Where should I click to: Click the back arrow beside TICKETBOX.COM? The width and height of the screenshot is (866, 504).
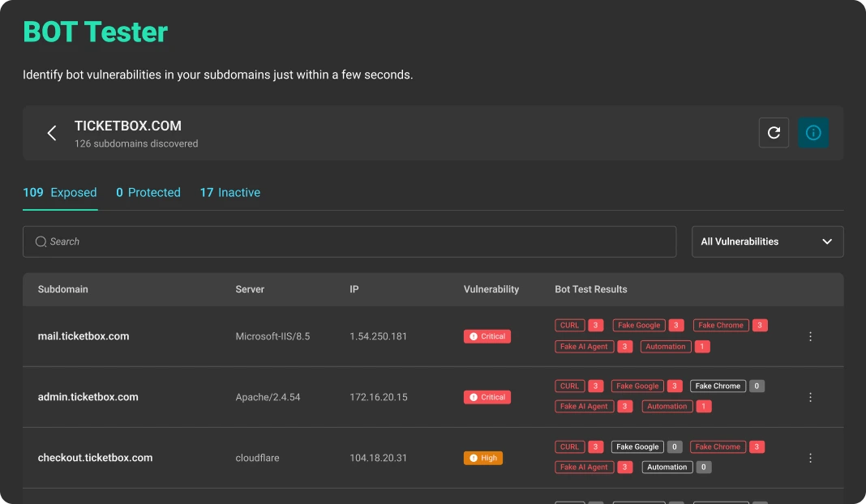[52, 133]
